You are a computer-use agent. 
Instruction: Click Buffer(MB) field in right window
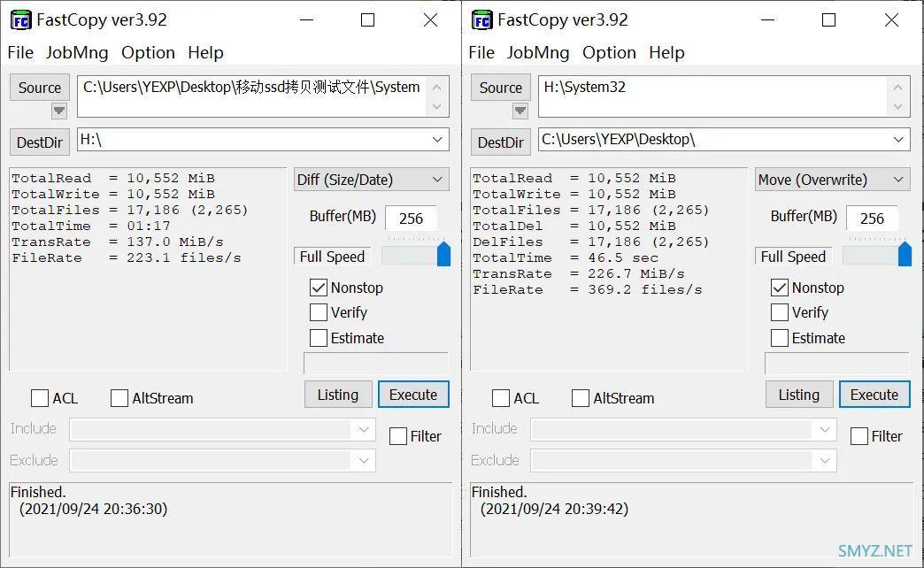pyautogui.click(x=872, y=219)
